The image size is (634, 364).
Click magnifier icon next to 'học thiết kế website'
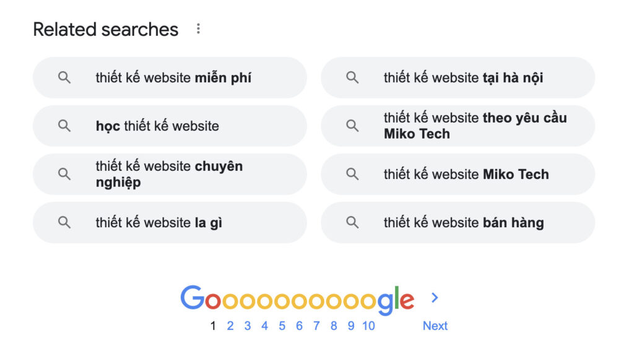click(x=64, y=126)
